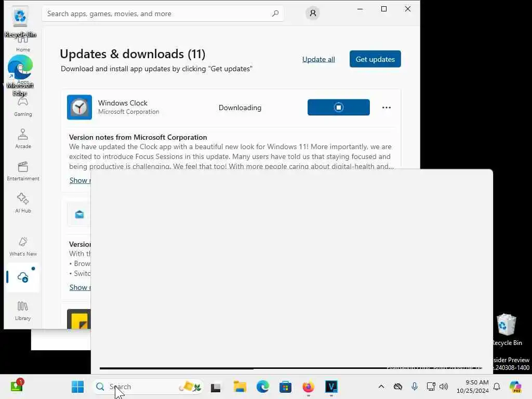Open Microsoft Store from taskbar
Screen dimensions: 532x399
coord(285,387)
